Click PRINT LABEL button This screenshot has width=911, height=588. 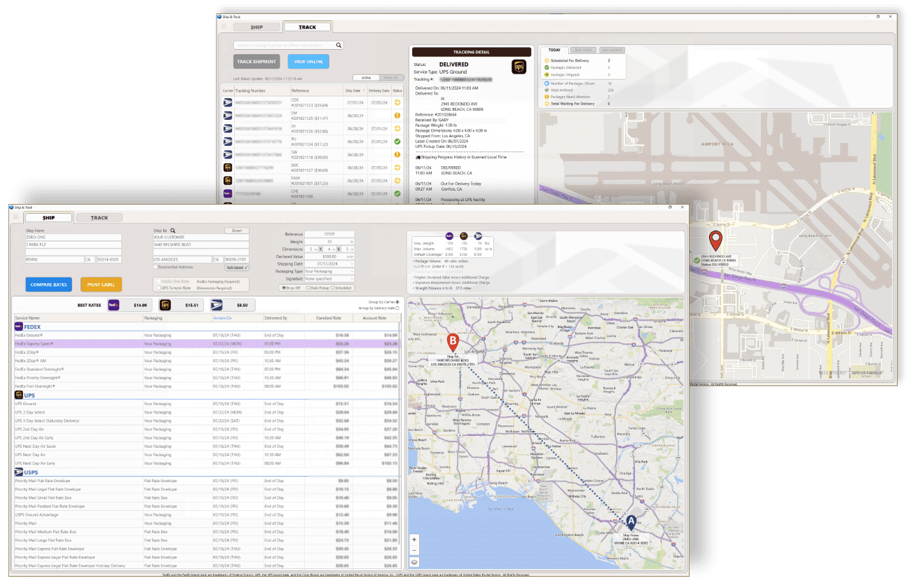click(102, 285)
